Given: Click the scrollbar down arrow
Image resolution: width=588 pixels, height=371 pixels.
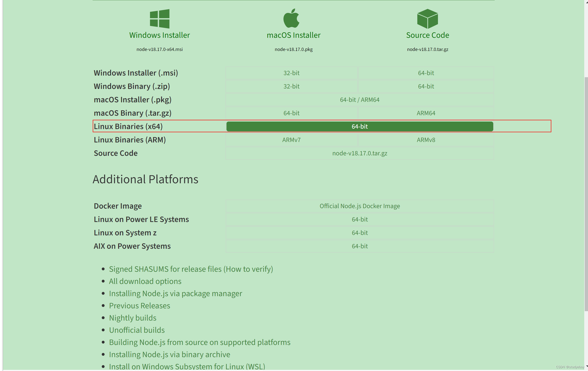Looking at the screenshot, I should tap(586, 366).
